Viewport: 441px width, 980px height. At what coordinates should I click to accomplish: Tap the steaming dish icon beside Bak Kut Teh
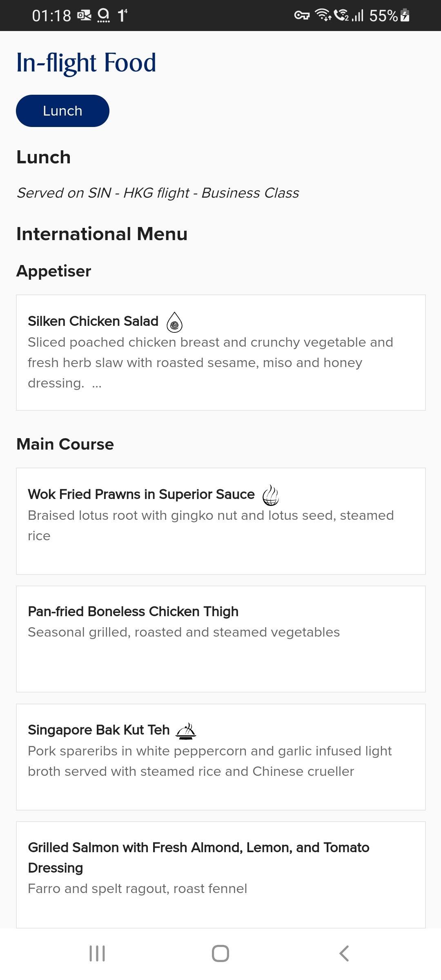(x=186, y=731)
